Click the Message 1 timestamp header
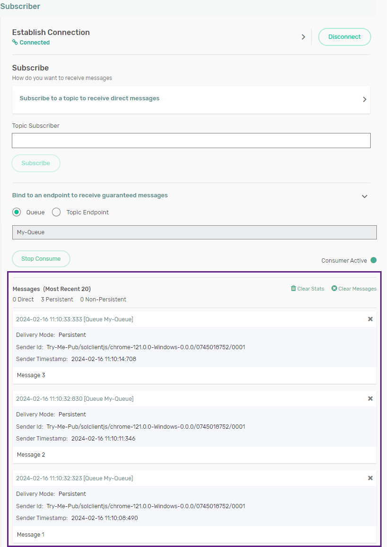 [x=74, y=478]
